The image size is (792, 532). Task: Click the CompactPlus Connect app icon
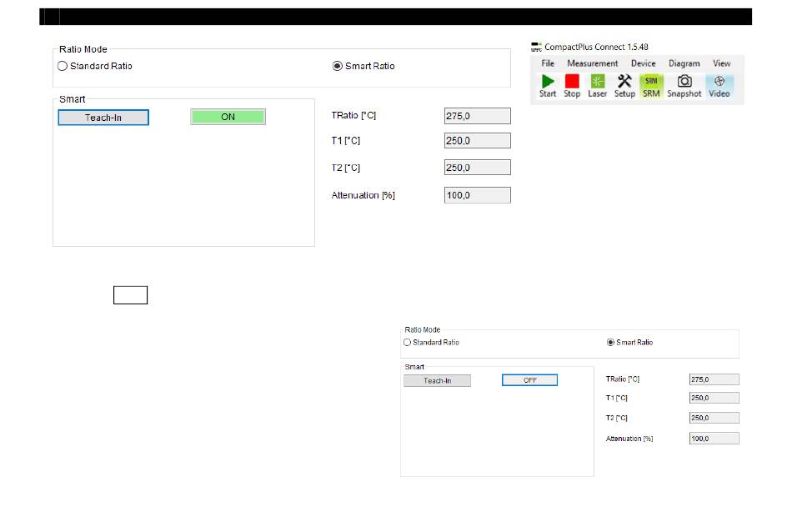(x=536, y=47)
